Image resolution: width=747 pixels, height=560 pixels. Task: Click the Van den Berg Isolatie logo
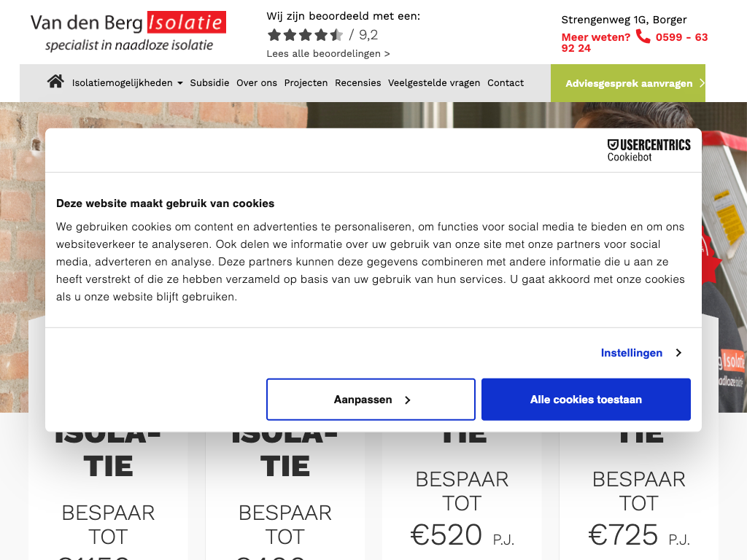(128, 31)
